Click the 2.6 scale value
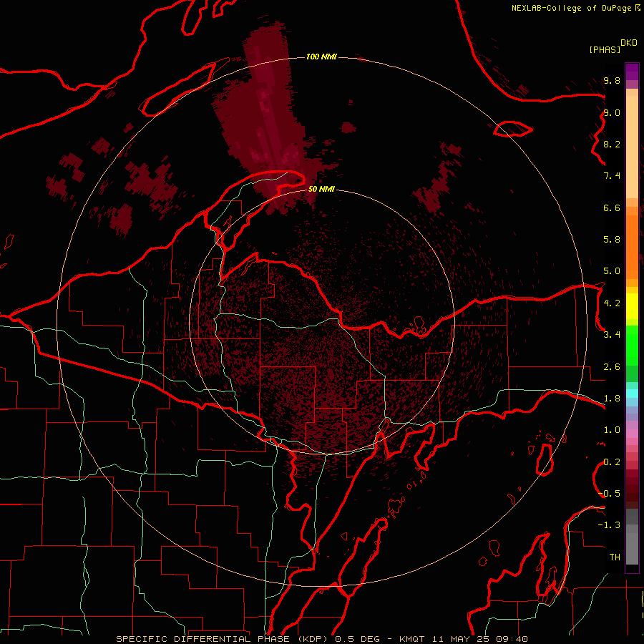The image size is (644, 644). 612,367
